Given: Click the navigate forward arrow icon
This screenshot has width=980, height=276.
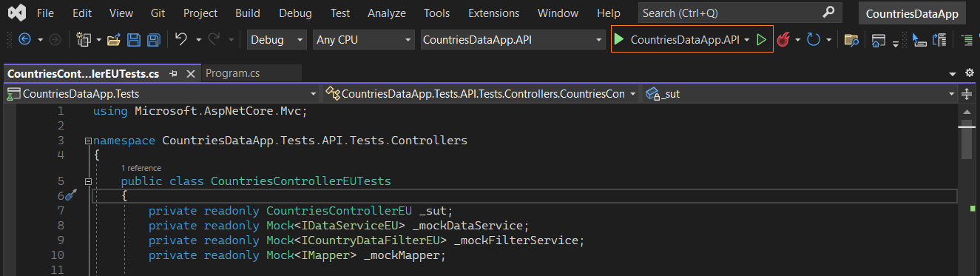Looking at the screenshot, I should [x=55, y=40].
